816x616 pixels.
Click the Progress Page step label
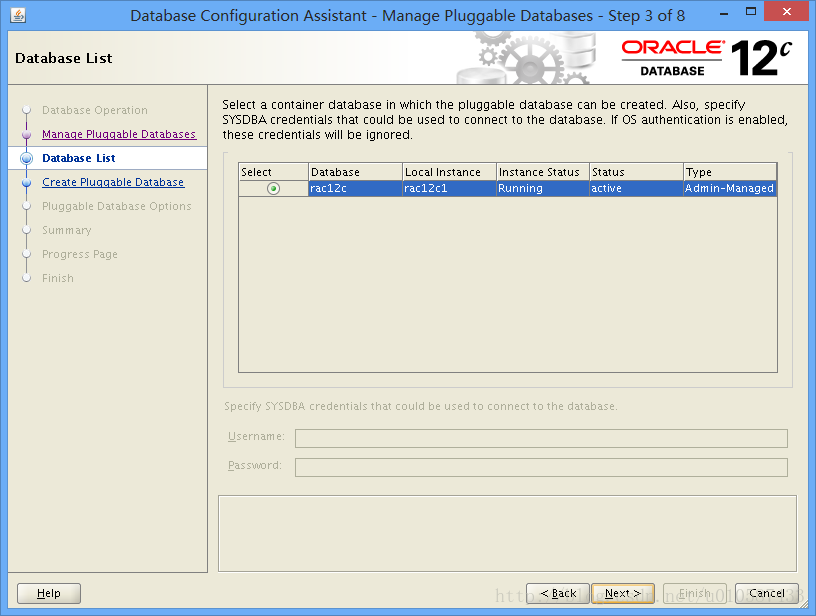[80, 254]
